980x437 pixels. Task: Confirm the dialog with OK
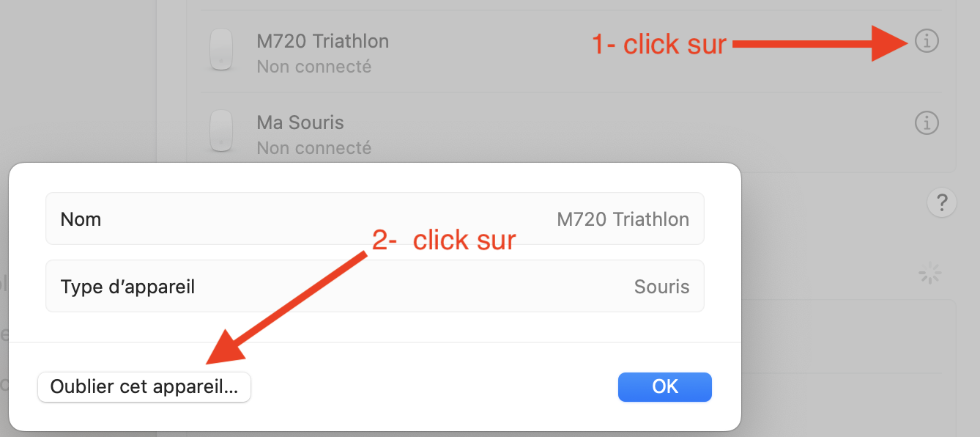pyautogui.click(x=664, y=386)
